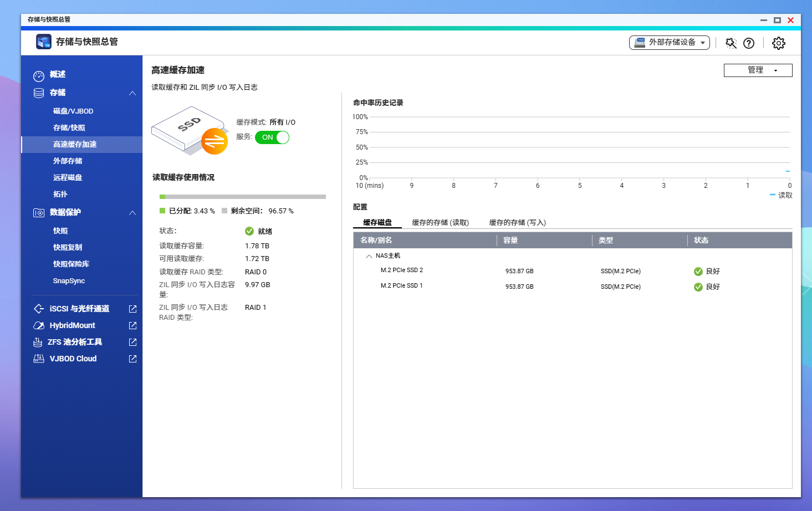The image size is (812, 511).
Task: Open VJBOD Cloud external link icon
Action: [132, 359]
